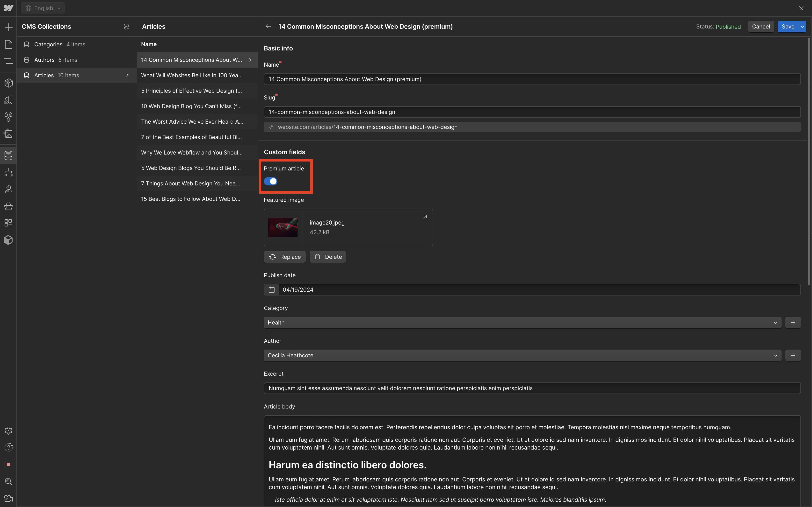Image resolution: width=812 pixels, height=507 pixels.
Task: Select the Categories collection
Action: [x=48, y=44]
